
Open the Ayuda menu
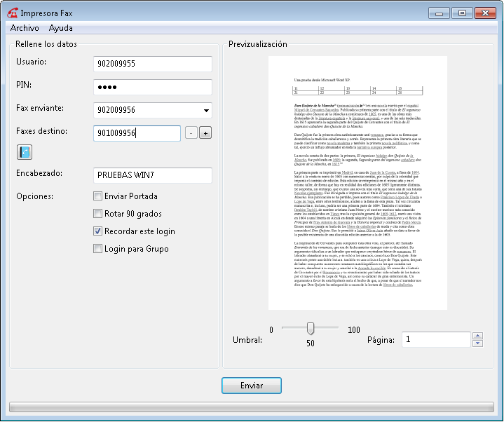coord(61,29)
